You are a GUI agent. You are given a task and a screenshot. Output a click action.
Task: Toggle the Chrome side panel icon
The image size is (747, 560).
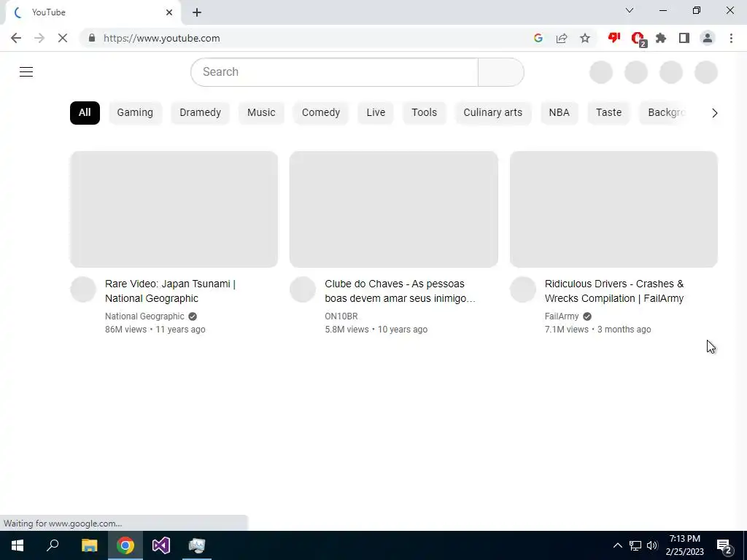tap(684, 38)
